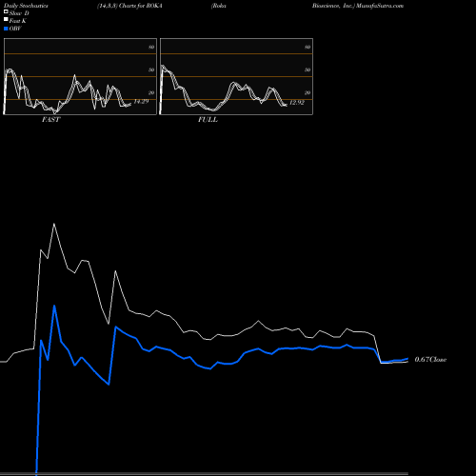Click the 'Slow D' legend text
476x476 pixels.
tap(19, 13)
